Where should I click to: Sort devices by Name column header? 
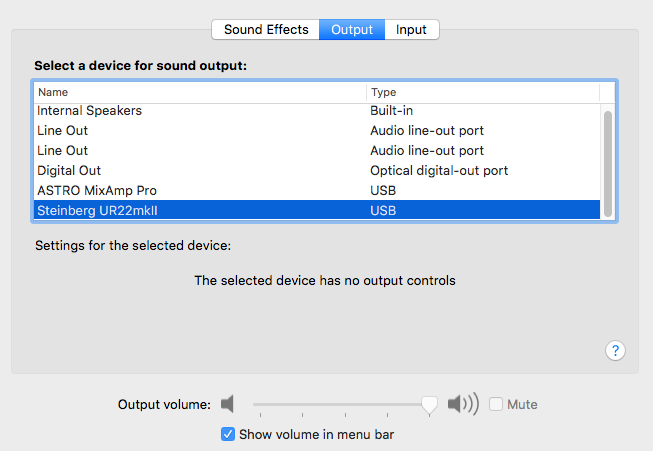pos(200,92)
